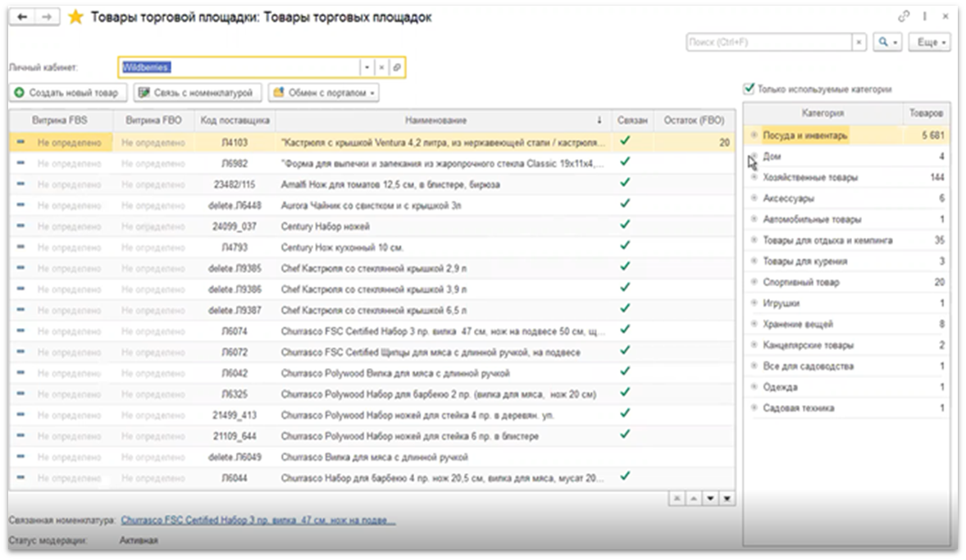The height and width of the screenshot is (560, 966).
Task: Click the Связан column header
Action: (x=633, y=121)
